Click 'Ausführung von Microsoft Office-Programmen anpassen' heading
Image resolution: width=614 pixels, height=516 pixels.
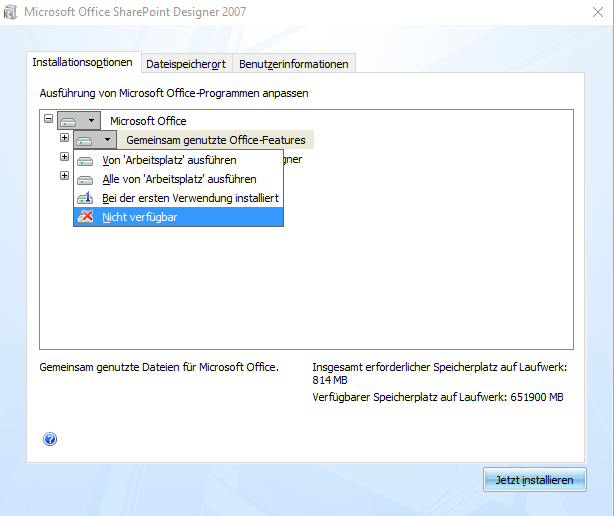[x=174, y=93]
